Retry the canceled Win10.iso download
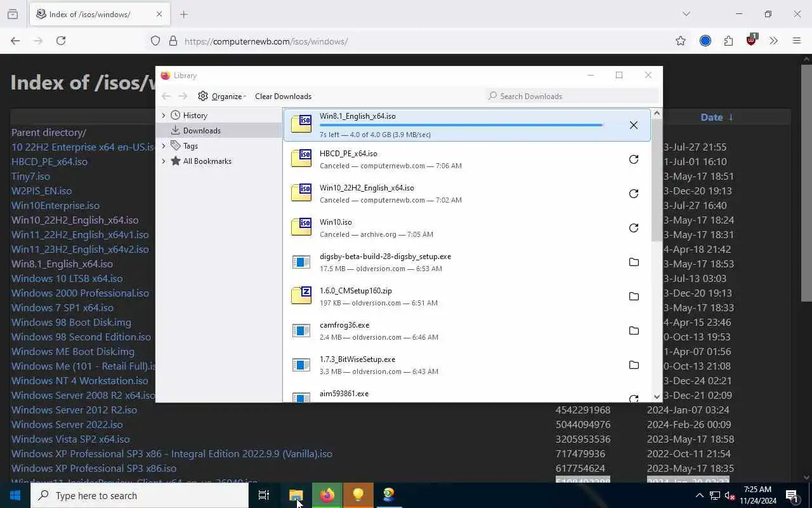Image resolution: width=812 pixels, height=508 pixels. [633, 228]
